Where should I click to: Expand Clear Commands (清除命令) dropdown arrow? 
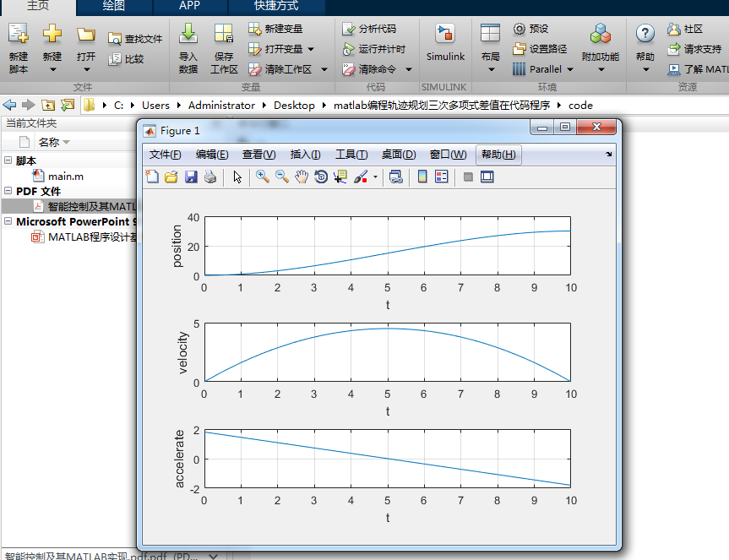(x=409, y=70)
